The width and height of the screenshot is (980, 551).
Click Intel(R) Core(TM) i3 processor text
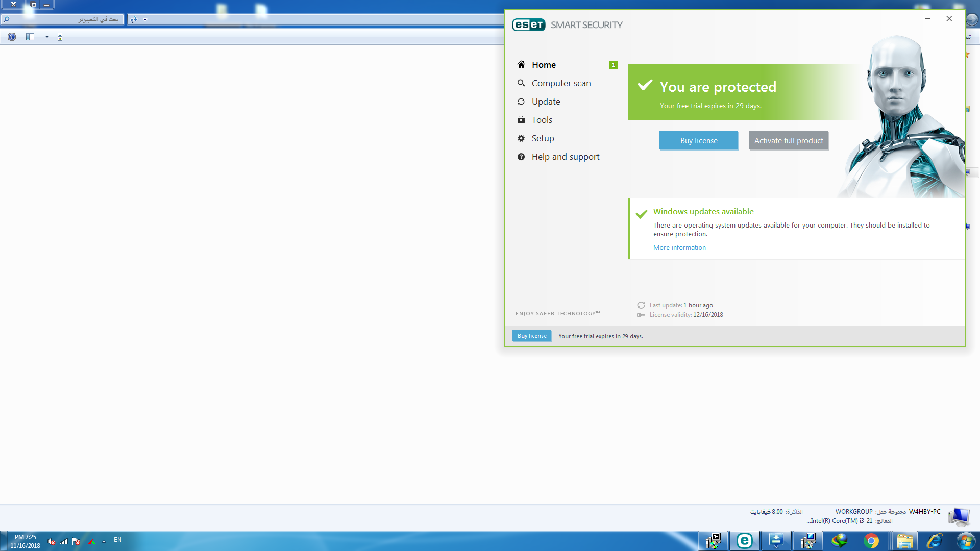pos(840,521)
